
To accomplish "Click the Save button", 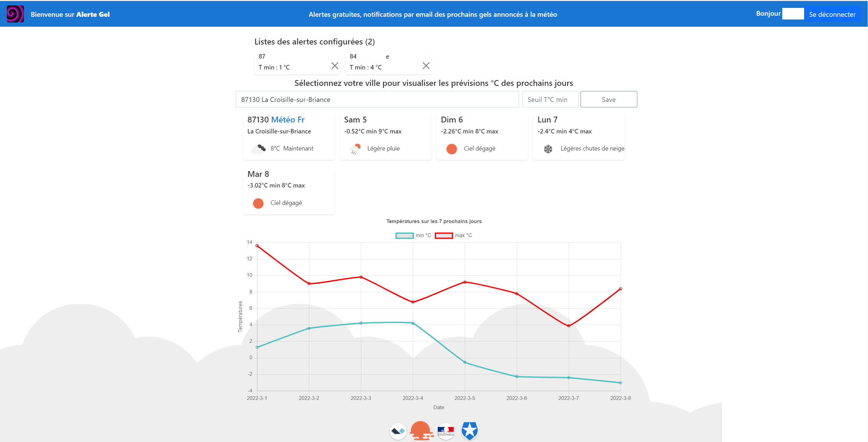I will point(609,99).
